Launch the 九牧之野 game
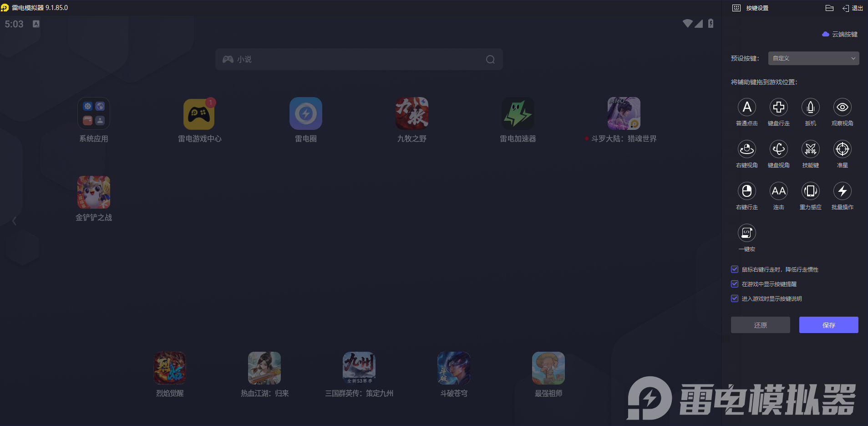 pyautogui.click(x=412, y=113)
